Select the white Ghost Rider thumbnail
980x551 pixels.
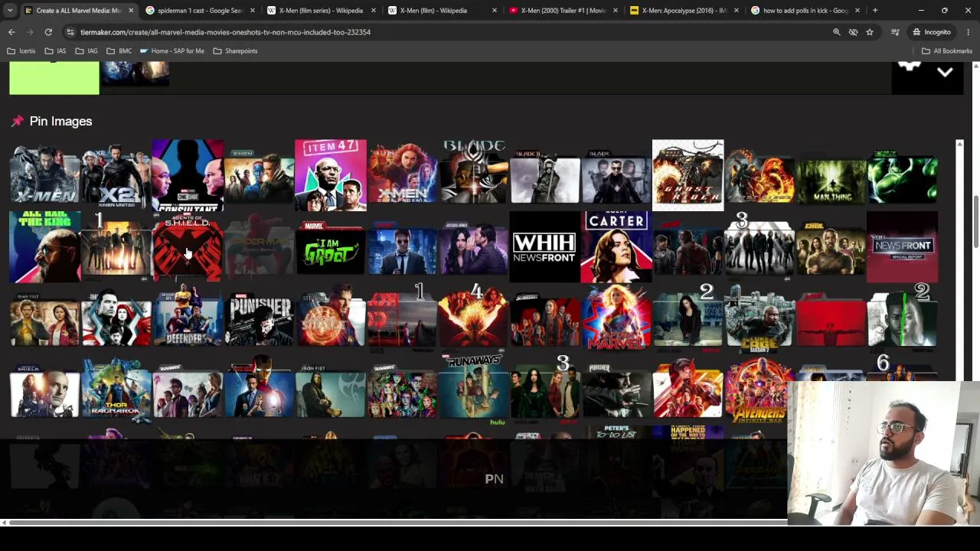point(688,175)
